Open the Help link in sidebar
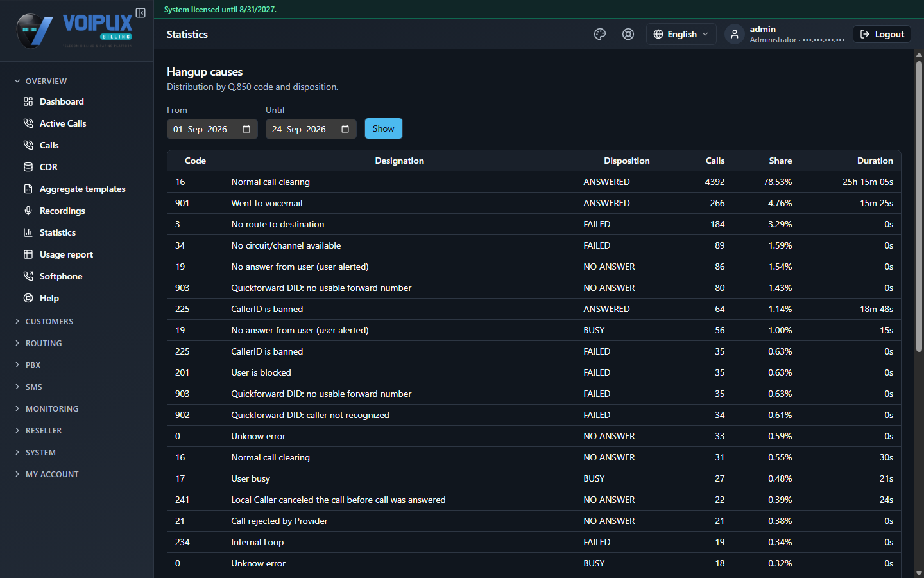The image size is (924, 578). pyautogui.click(x=49, y=298)
